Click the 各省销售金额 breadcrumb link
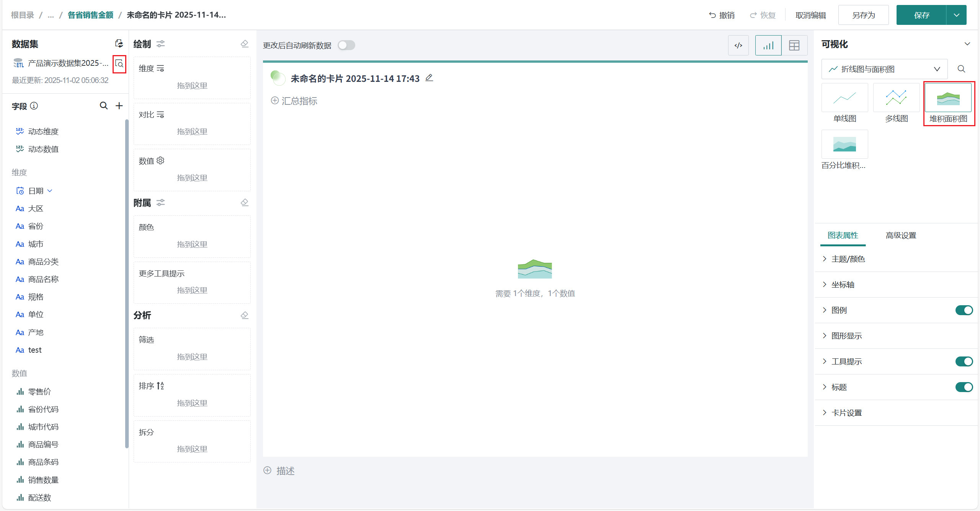 pyautogui.click(x=90, y=15)
